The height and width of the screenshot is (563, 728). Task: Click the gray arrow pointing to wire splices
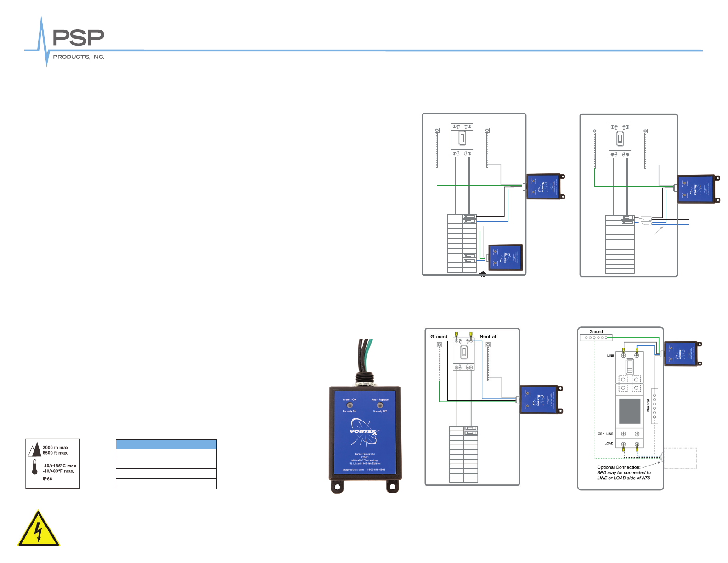coord(659,231)
